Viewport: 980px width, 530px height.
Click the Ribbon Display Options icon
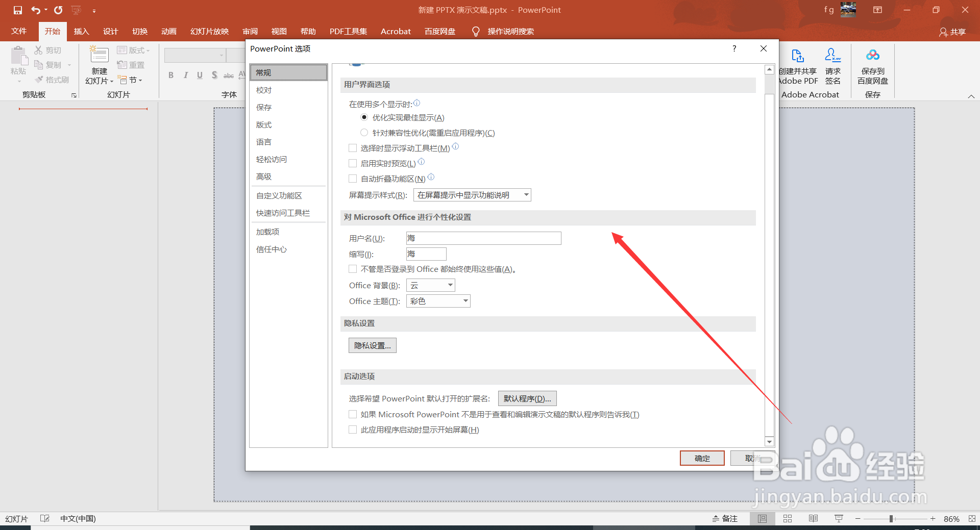tap(877, 10)
